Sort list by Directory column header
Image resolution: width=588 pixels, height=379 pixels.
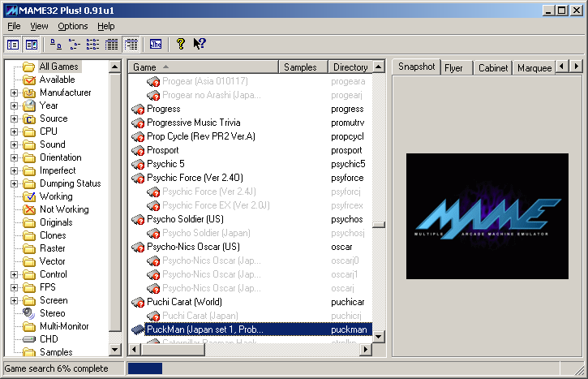350,67
